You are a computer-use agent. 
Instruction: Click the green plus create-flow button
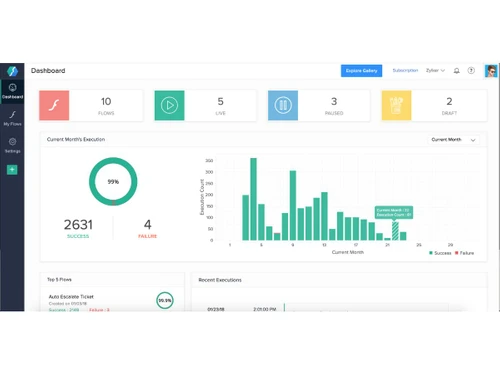click(x=12, y=170)
